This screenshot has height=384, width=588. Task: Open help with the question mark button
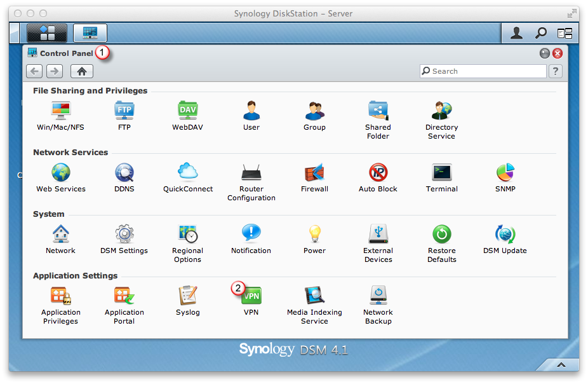pyautogui.click(x=556, y=71)
